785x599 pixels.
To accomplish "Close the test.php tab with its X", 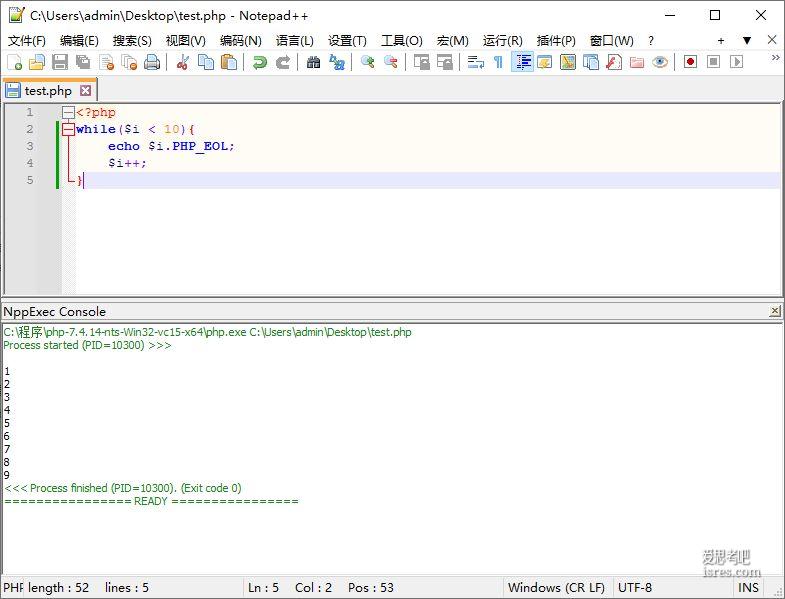I will click(86, 91).
